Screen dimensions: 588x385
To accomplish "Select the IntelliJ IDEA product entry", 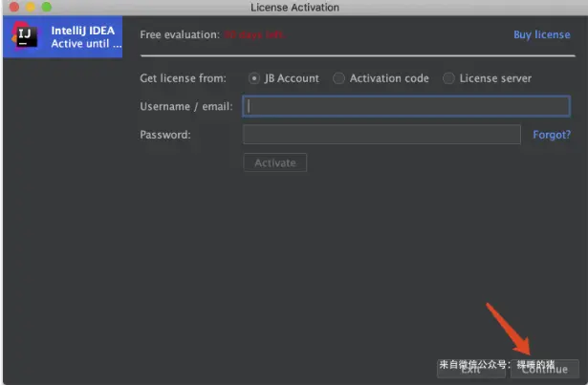I will [x=63, y=36].
